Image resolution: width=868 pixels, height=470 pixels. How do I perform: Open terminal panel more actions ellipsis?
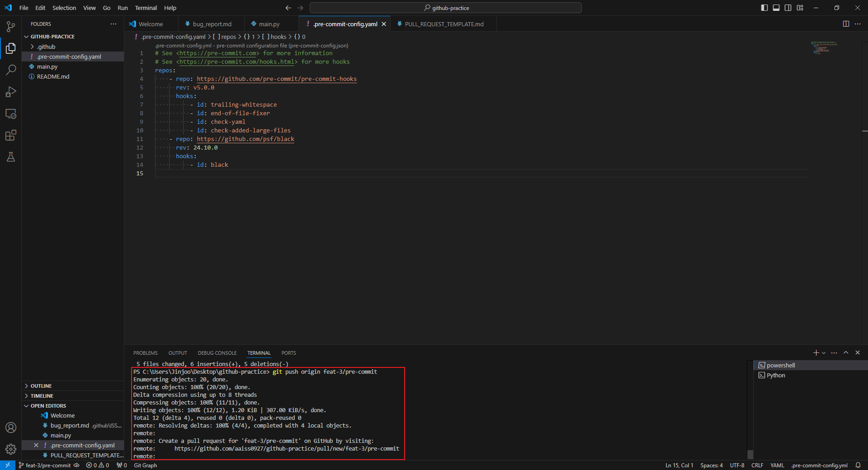tap(834, 352)
